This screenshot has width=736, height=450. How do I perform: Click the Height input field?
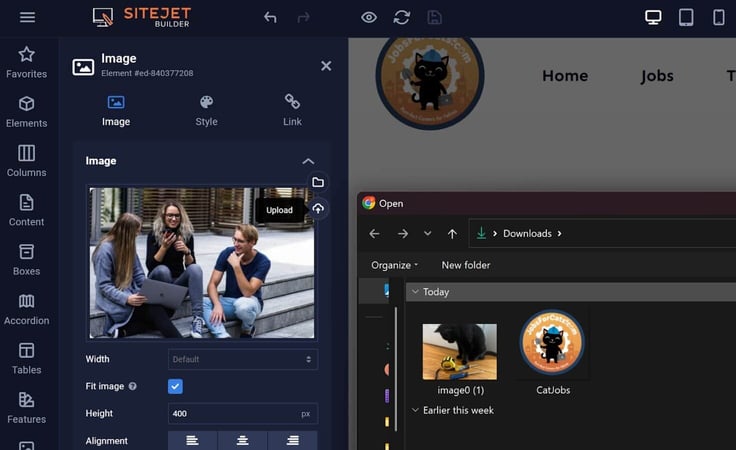[x=243, y=414]
